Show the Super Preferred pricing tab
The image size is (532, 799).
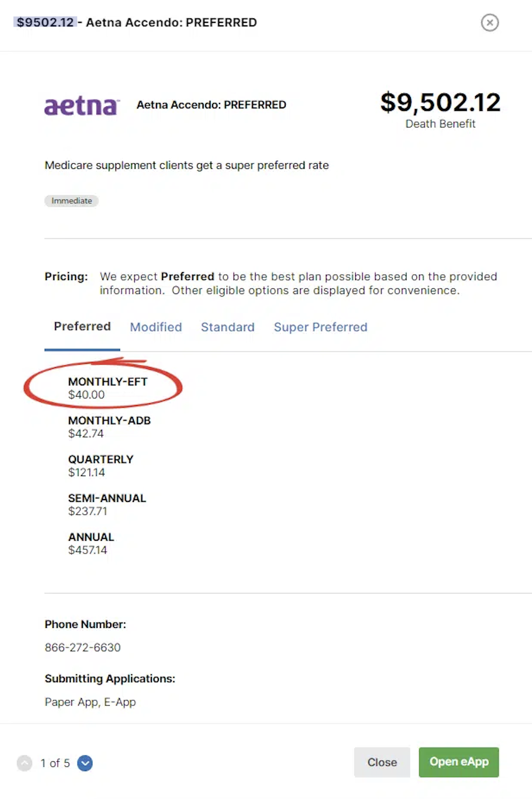320,327
